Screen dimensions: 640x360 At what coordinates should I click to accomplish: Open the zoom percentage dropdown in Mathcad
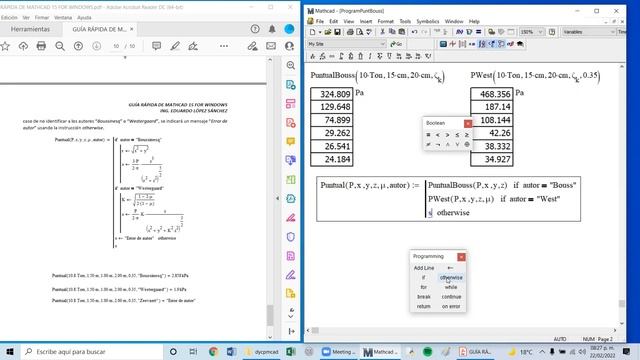[x=540, y=32]
